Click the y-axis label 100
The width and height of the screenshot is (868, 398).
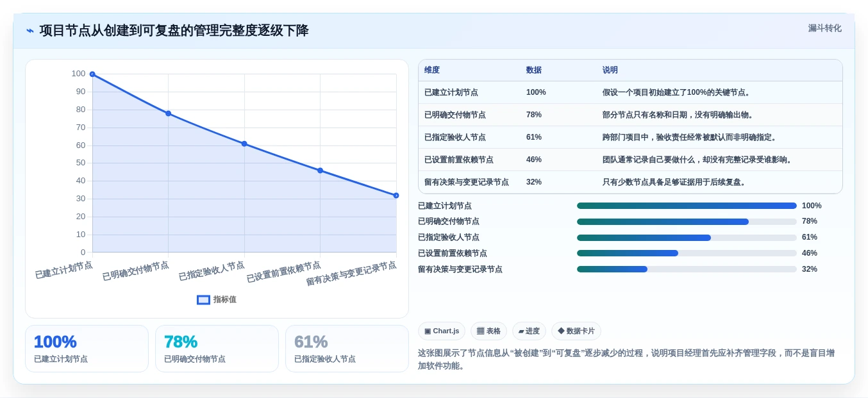tap(78, 74)
